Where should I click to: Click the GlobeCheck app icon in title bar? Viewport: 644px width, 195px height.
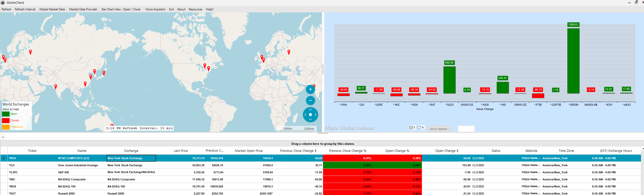[3, 3]
